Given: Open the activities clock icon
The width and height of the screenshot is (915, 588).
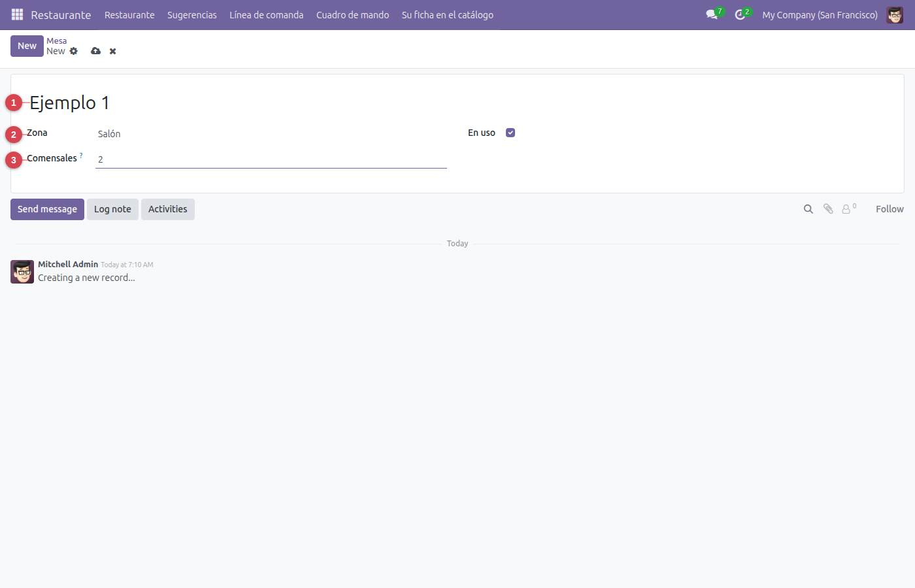Looking at the screenshot, I should tap(740, 14).
